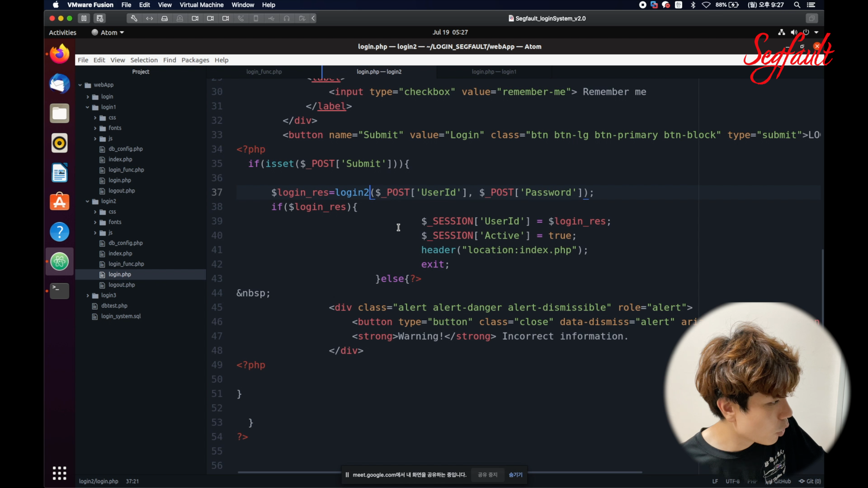
Task: Expand the css folder under login1
Action: [x=95, y=117]
